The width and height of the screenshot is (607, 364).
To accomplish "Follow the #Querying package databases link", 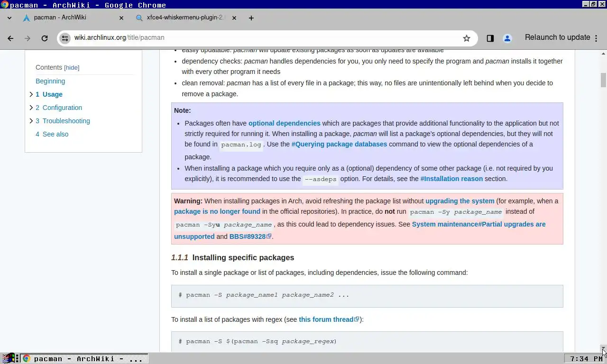I will 339,144.
